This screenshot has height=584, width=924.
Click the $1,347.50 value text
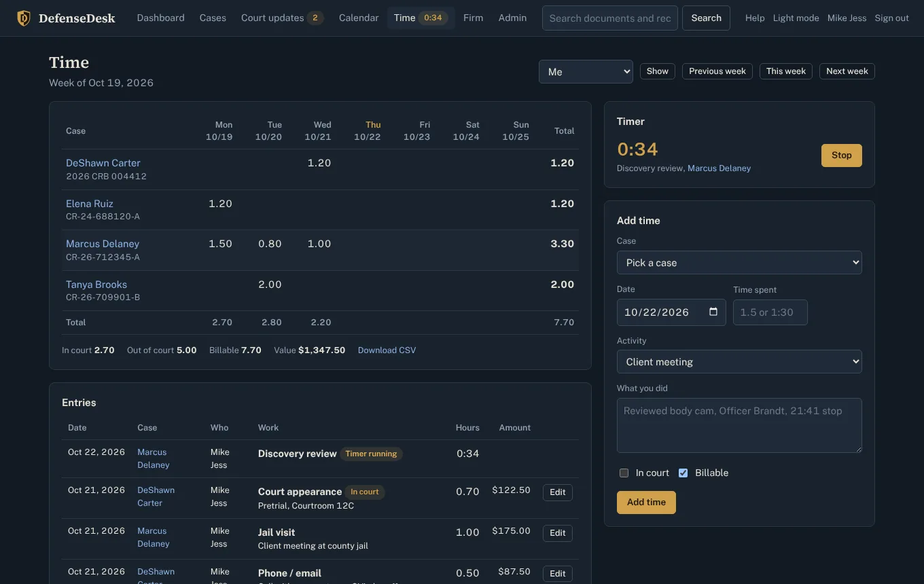(x=321, y=350)
